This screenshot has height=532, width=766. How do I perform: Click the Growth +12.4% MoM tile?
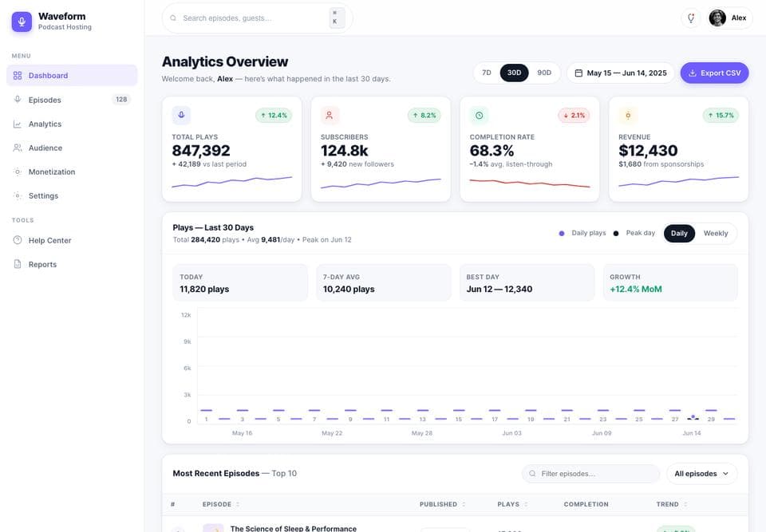coord(670,283)
